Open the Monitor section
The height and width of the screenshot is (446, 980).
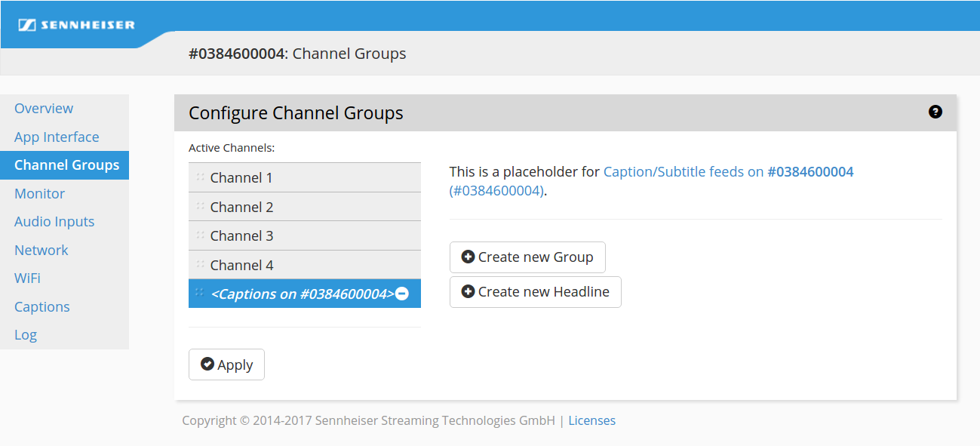pyautogui.click(x=39, y=193)
